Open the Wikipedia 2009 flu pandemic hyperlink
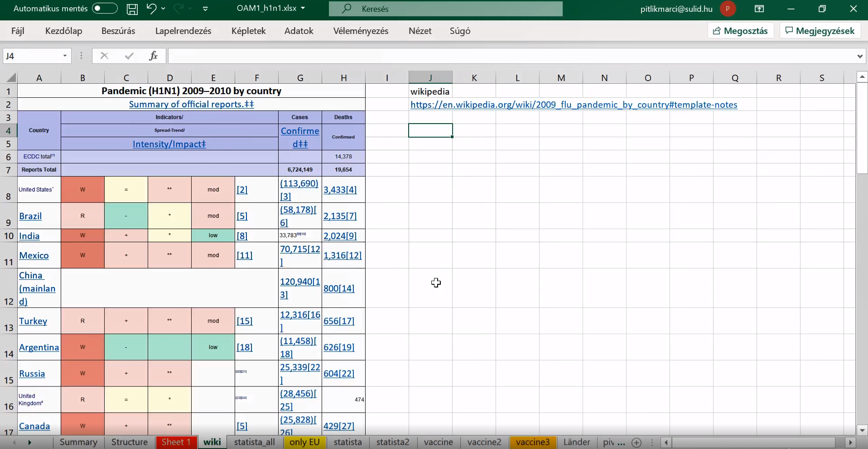Viewport: 868px width, 449px height. (x=574, y=105)
